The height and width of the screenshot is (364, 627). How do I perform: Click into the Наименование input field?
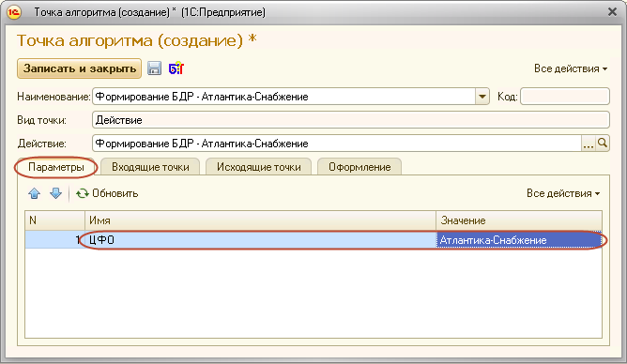(x=283, y=97)
